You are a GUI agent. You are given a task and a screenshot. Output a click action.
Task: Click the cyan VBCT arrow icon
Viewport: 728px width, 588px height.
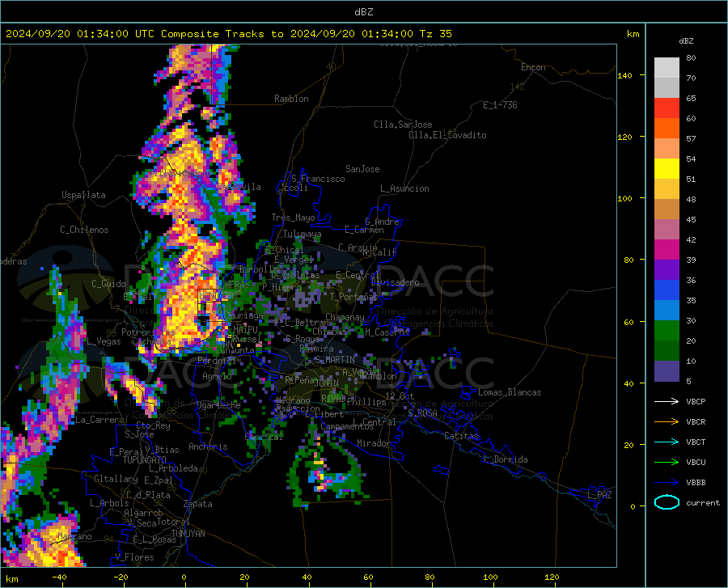(x=667, y=442)
